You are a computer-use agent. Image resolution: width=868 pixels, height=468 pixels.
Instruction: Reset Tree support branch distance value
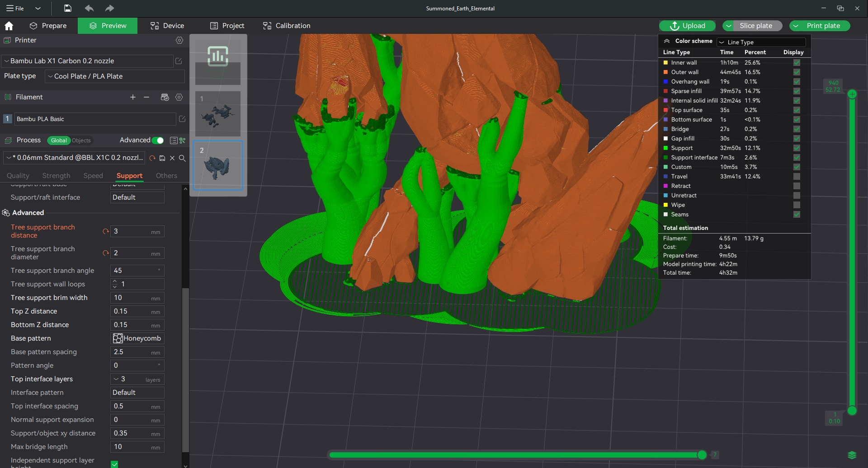click(x=106, y=231)
